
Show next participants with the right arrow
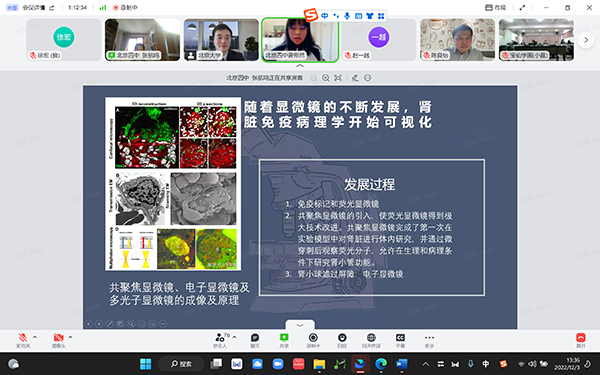coord(586,40)
